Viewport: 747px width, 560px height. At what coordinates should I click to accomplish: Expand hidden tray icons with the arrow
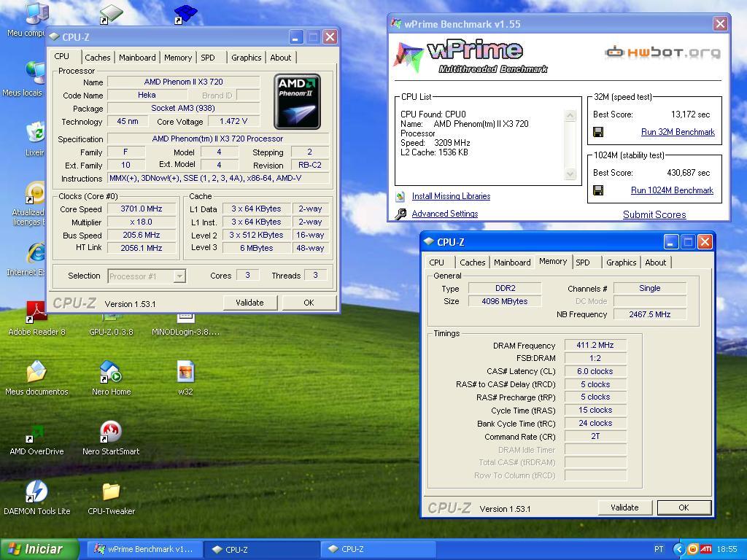(x=679, y=549)
